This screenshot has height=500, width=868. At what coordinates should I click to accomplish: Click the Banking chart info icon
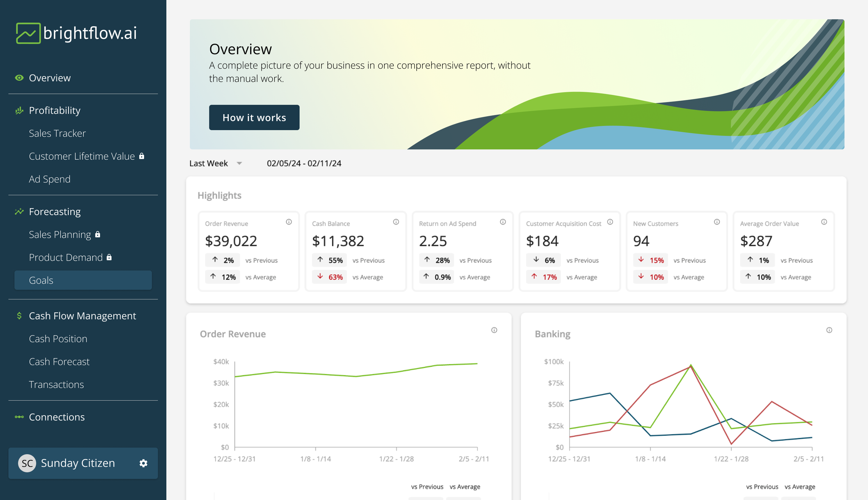[x=829, y=330]
